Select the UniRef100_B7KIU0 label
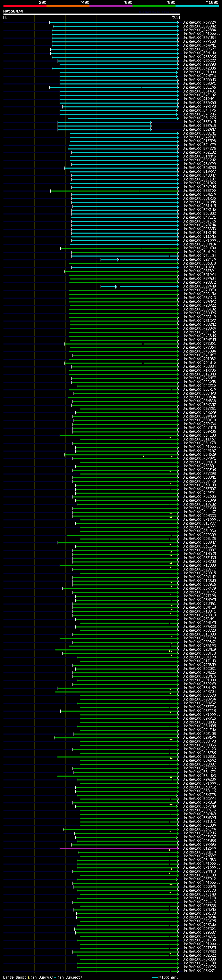The height and width of the screenshot is (980, 222). coord(199,210)
